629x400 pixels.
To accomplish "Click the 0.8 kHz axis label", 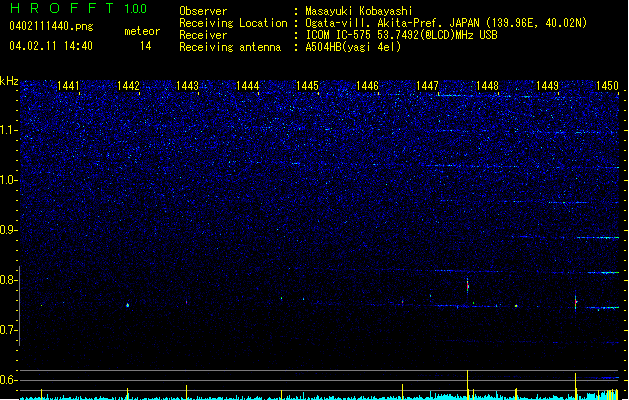I will [x=8, y=280].
